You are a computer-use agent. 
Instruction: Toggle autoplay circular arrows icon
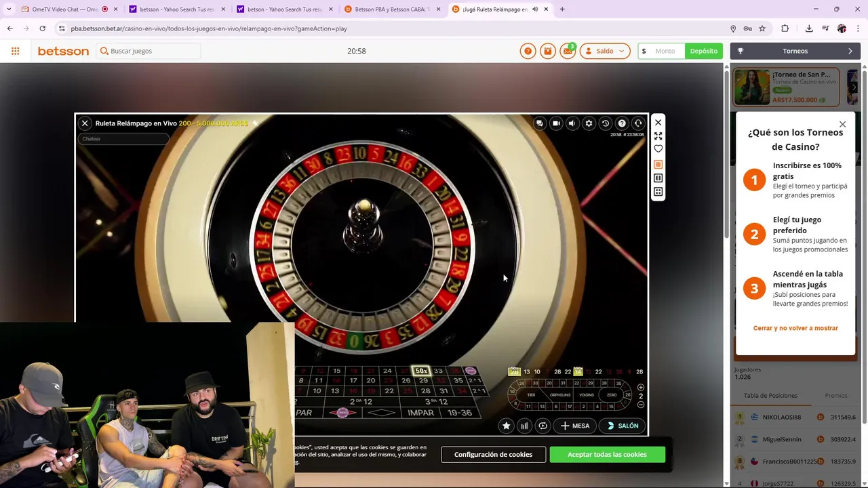coord(542,426)
